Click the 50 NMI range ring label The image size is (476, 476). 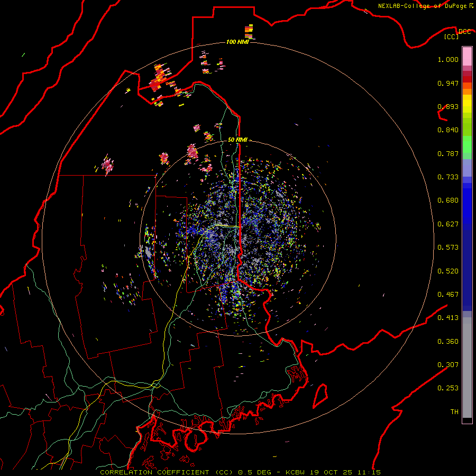[237, 140]
